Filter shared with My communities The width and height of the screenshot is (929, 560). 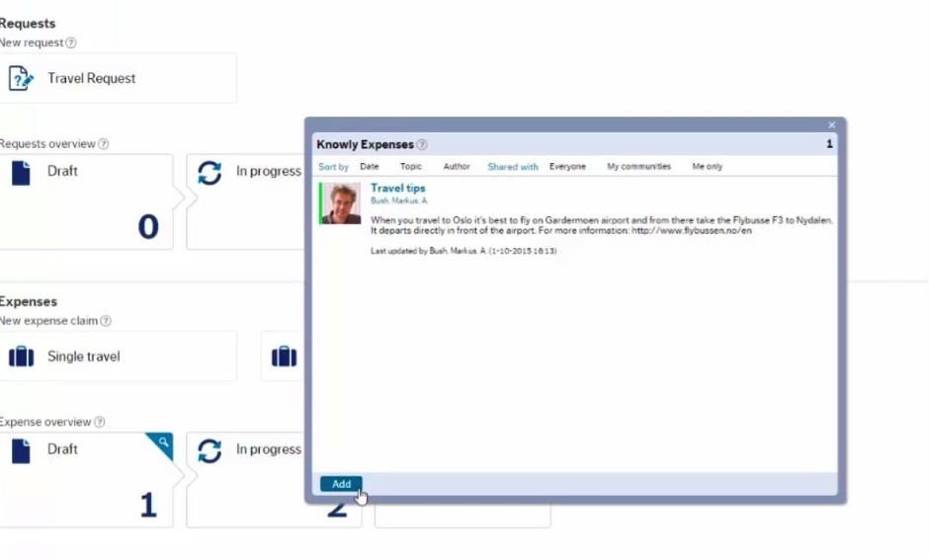coord(638,167)
